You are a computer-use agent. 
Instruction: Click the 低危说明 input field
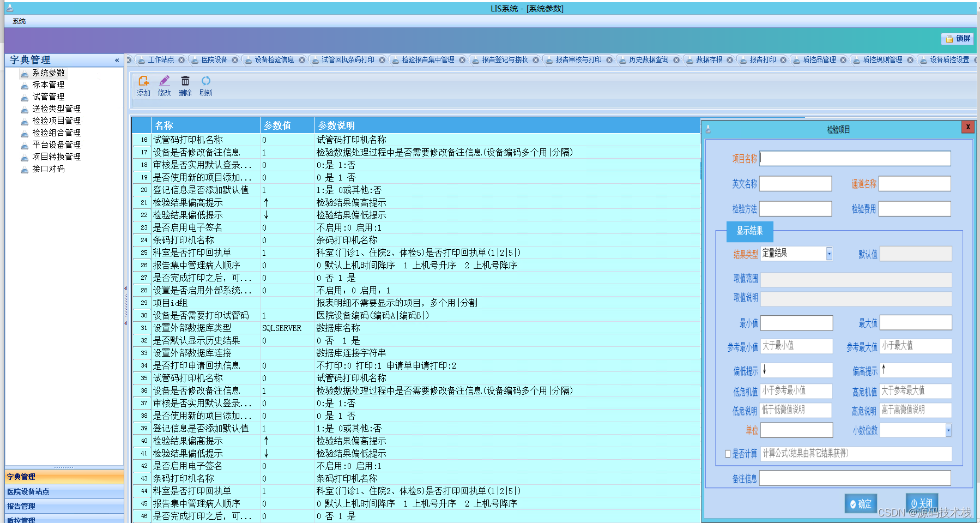(x=796, y=410)
